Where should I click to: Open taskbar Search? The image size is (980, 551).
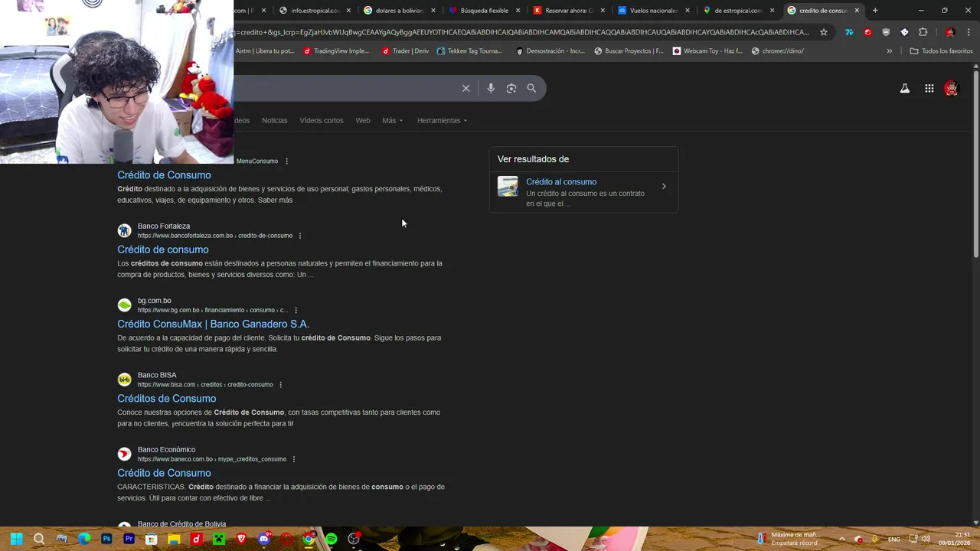39,539
